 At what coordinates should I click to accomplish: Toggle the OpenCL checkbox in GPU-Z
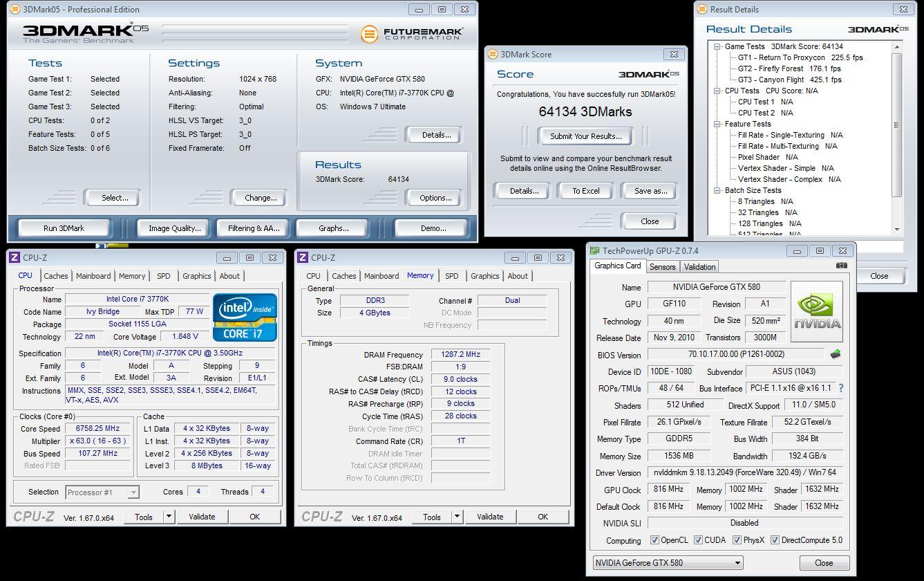[x=654, y=540]
